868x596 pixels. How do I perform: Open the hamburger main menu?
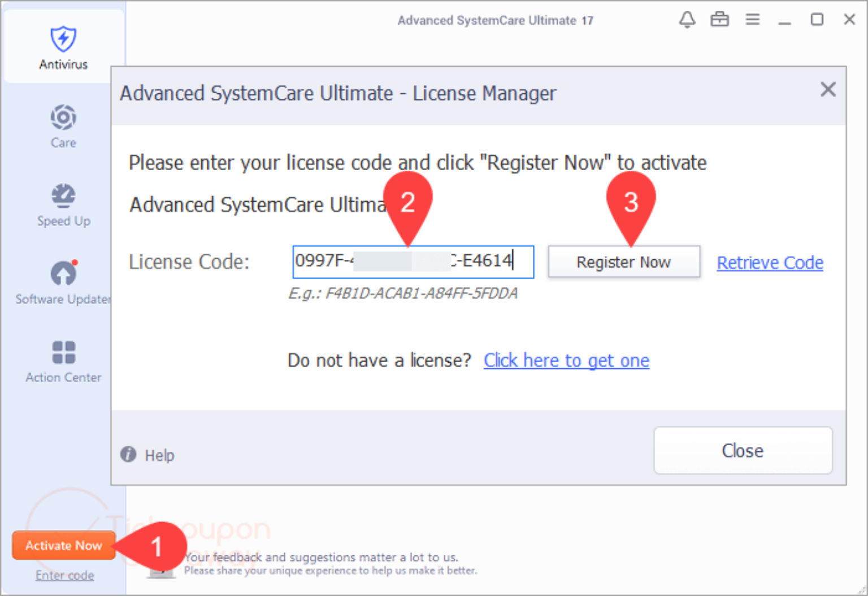click(753, 19)
